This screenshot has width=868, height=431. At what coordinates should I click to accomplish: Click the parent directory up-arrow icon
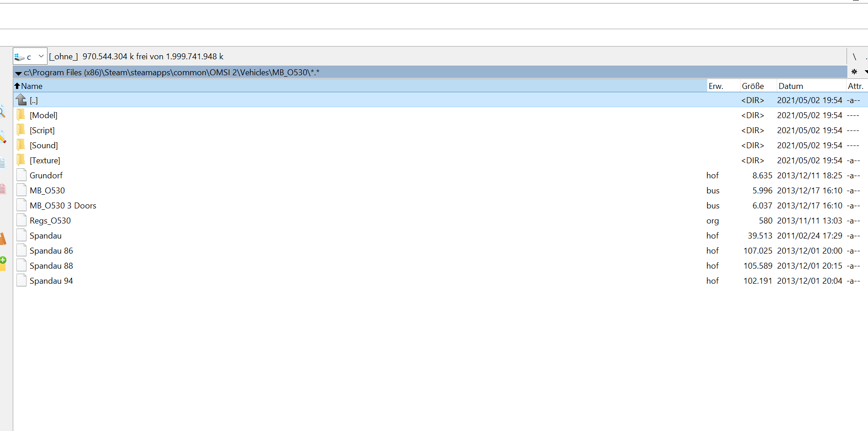[x=21, y=100]
